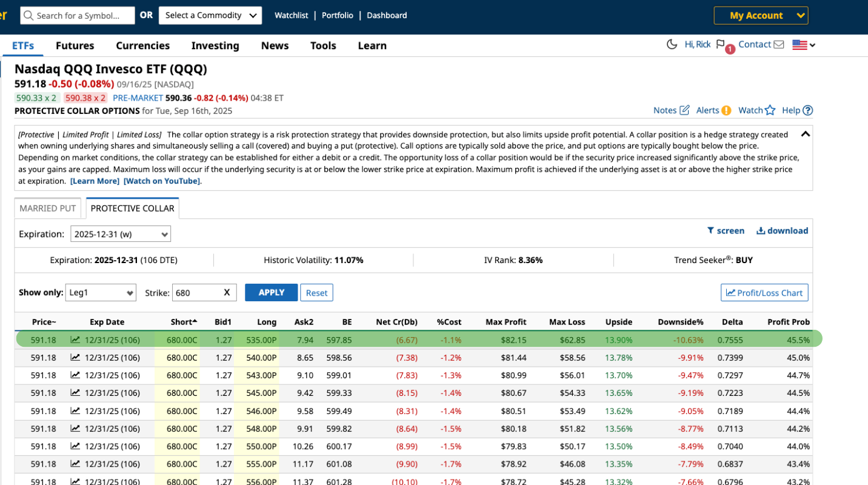
Task: Open the My Account dropdown
Action: (x=760, y=16)
